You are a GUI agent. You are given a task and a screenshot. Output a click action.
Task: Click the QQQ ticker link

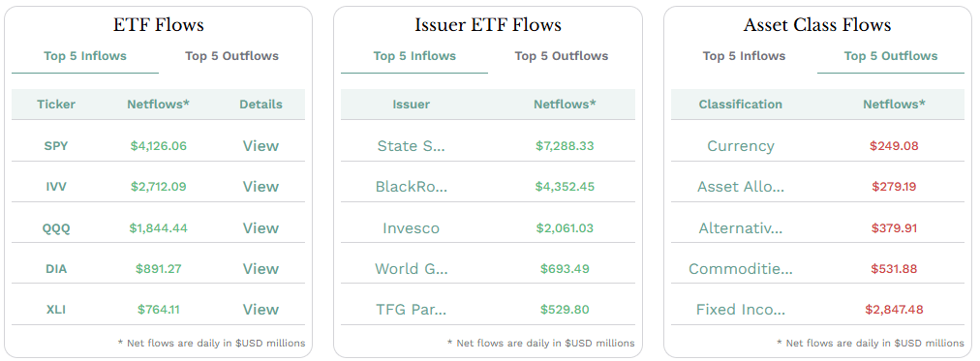pos(56,228)
